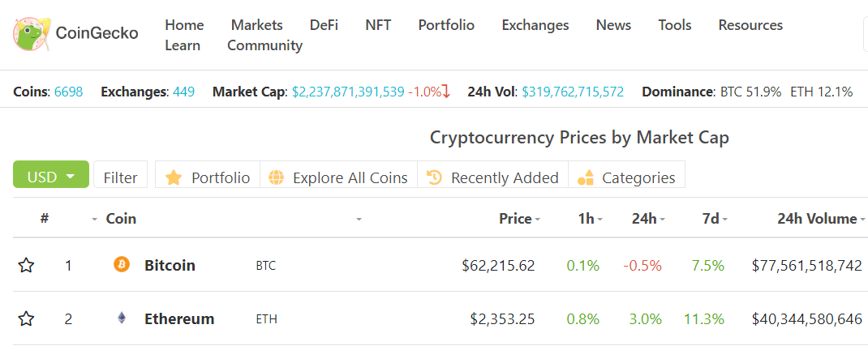The image size is (868, 346).
Task: Click the red market cap down arrow
Action: [x=445, y=92]
